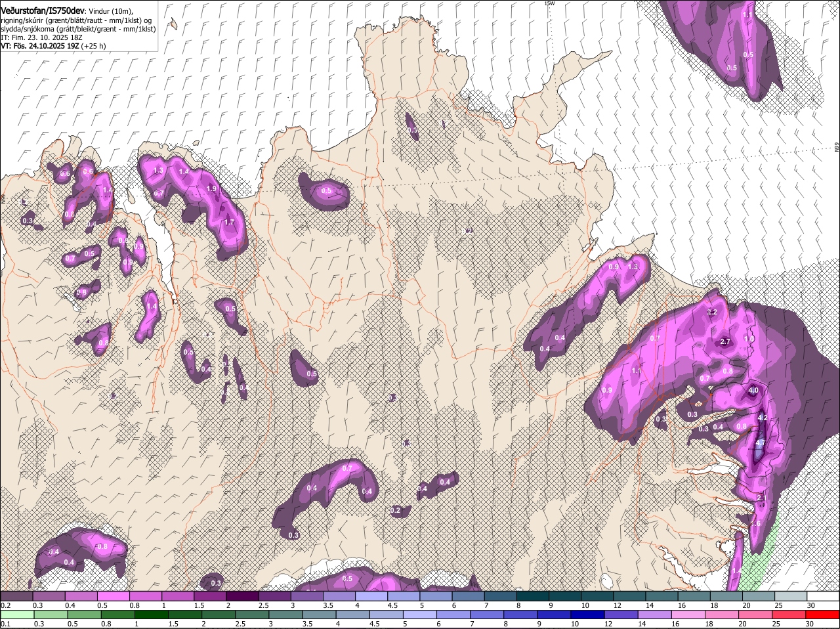Click the 2.1 precipitation value on the map
840x629 pixels.
762,499
